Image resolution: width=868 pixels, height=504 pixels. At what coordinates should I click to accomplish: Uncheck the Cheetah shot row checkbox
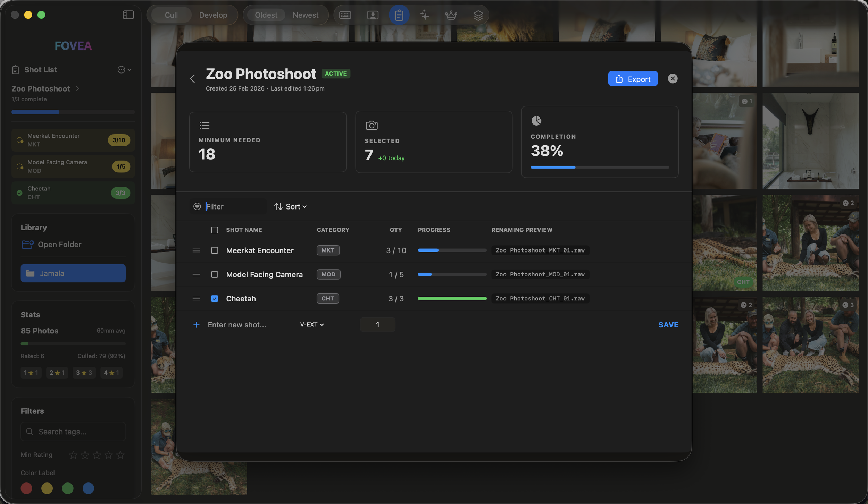coord(215,298)
